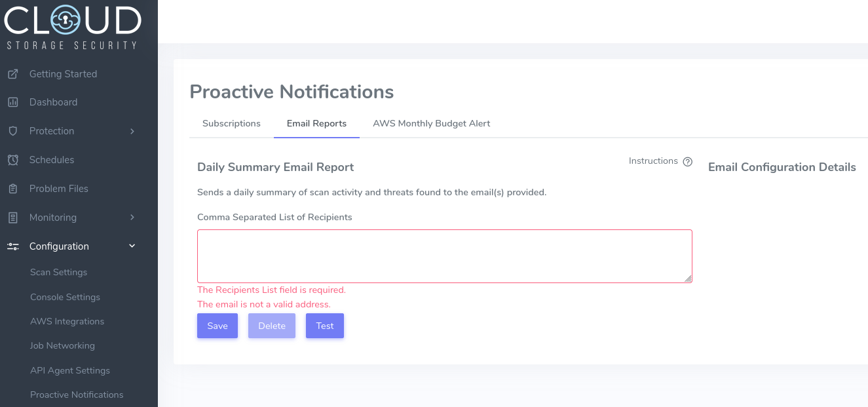Open the AWS Monthly Budget Alert tab
868x407 pixels.
coord(431,123)
